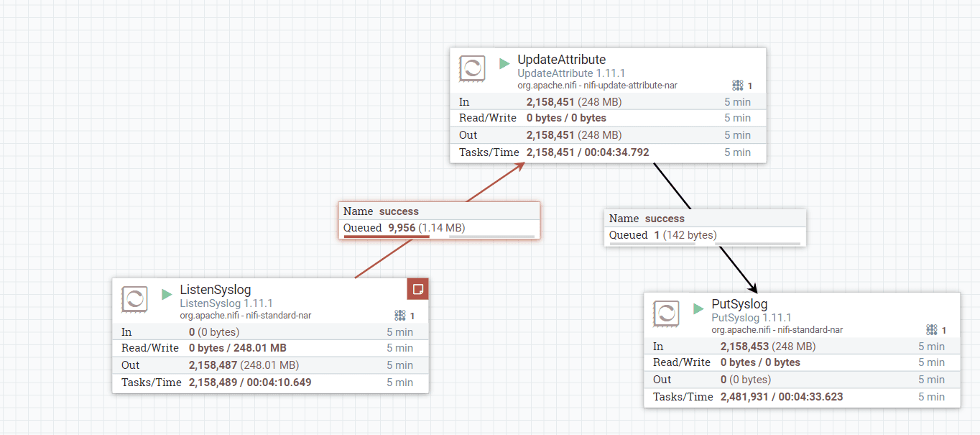Click the PutSyslog processor icon

666,313
